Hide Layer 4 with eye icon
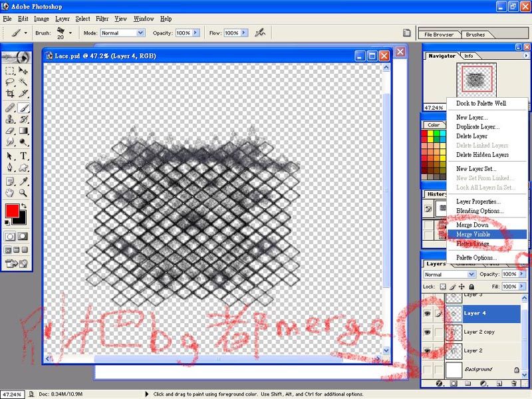Viewport: 532px width, 399px height. point(428,314)
